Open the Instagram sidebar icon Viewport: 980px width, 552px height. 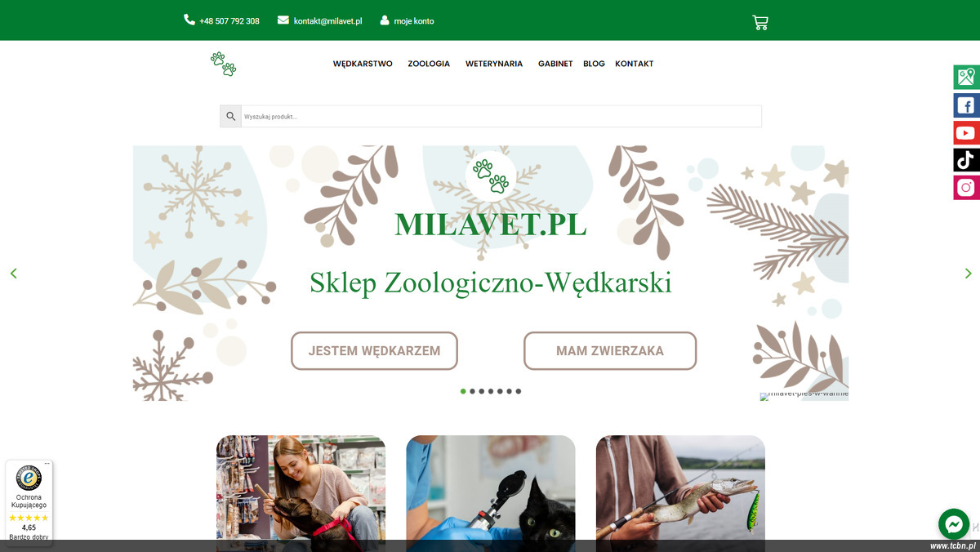966,188
